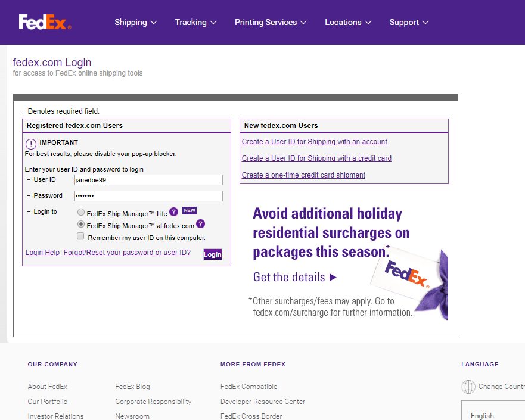Click the 'OUR COMPANY' footer heading
This screenshot has width=525, height=420.
[52, 364]
